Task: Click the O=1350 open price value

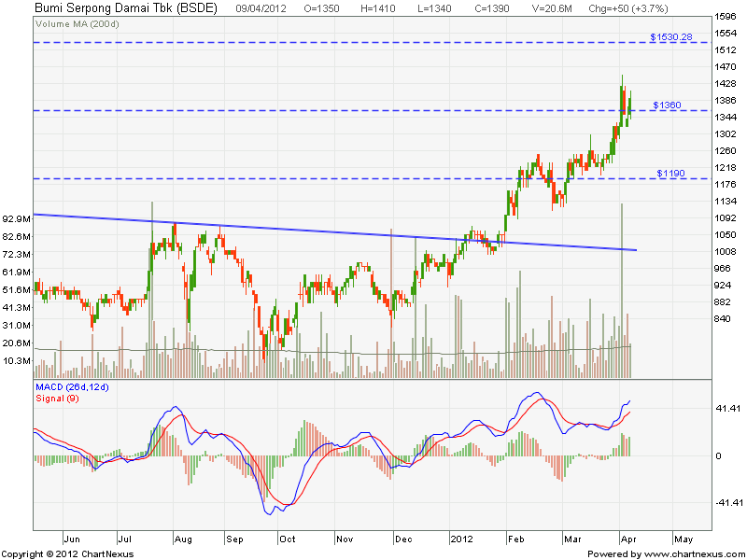Action: click(321, 8)
